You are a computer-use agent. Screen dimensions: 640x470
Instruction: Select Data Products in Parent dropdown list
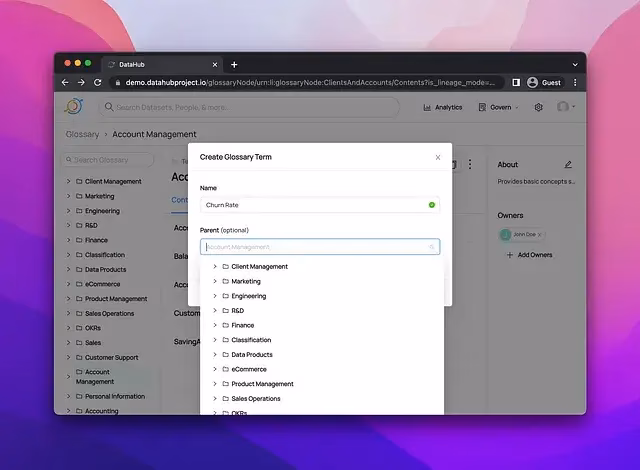coord(251,354)
